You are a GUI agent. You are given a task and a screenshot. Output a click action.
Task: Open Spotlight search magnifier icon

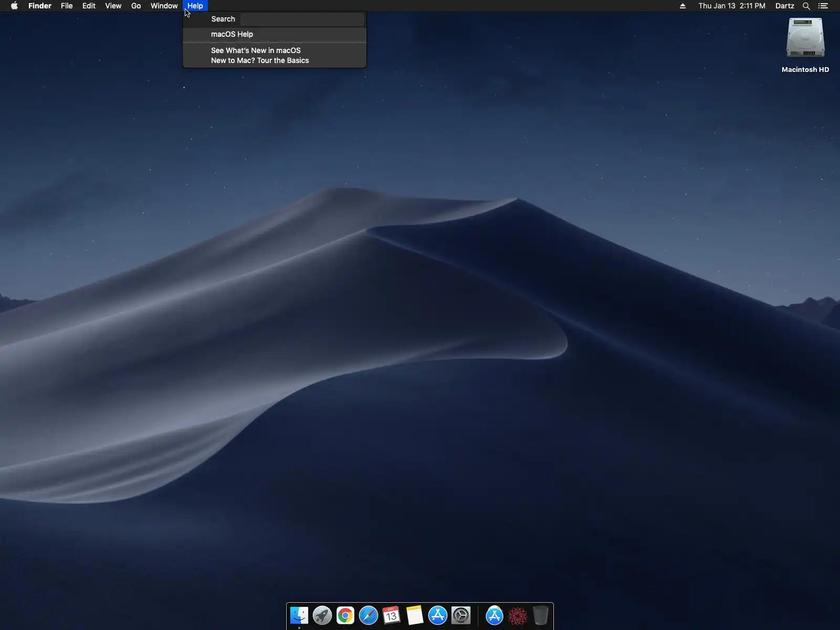806,6
